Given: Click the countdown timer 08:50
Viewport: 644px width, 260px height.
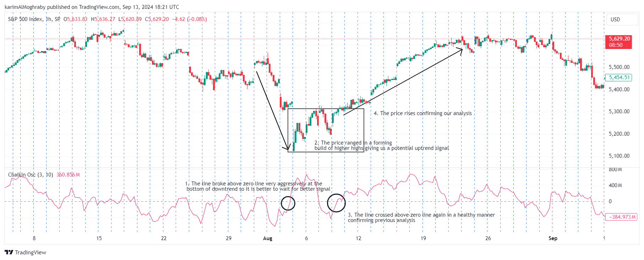Looking at the screenshot, I should 616,45.
